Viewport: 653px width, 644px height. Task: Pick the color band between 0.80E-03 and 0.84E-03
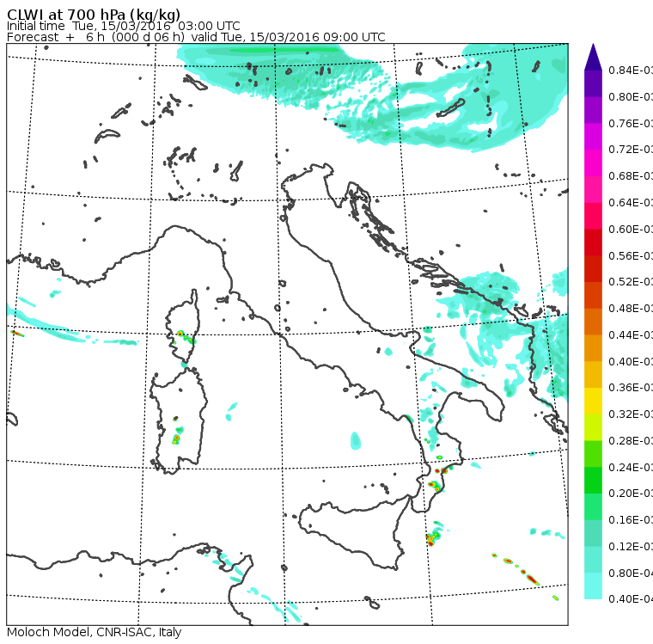[x=593, y=83]
